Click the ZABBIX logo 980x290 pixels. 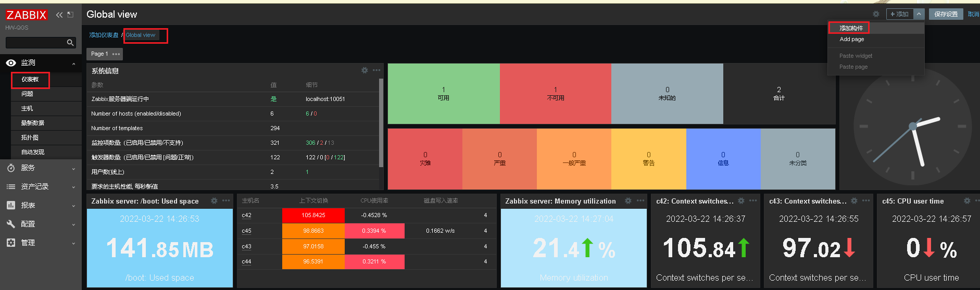pos(27,15)
